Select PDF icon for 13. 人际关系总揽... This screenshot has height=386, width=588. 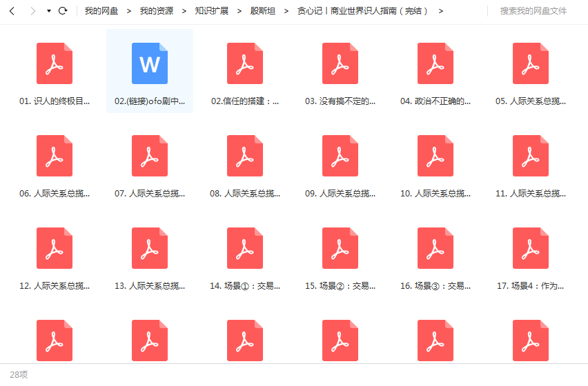pyautogui.click(x=150, y=248)
